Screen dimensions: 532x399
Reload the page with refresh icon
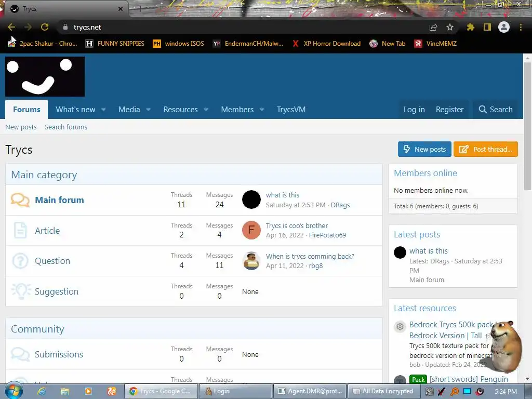click(45, 27)
